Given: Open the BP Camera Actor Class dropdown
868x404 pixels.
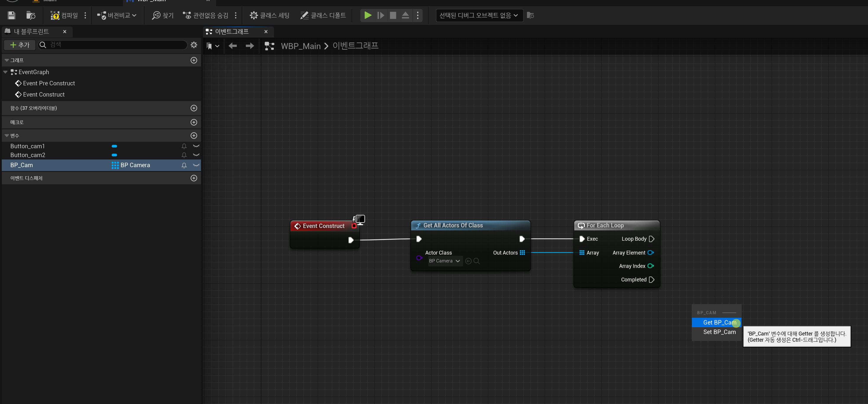Looking at the screenshot, I should pos(445,261).
